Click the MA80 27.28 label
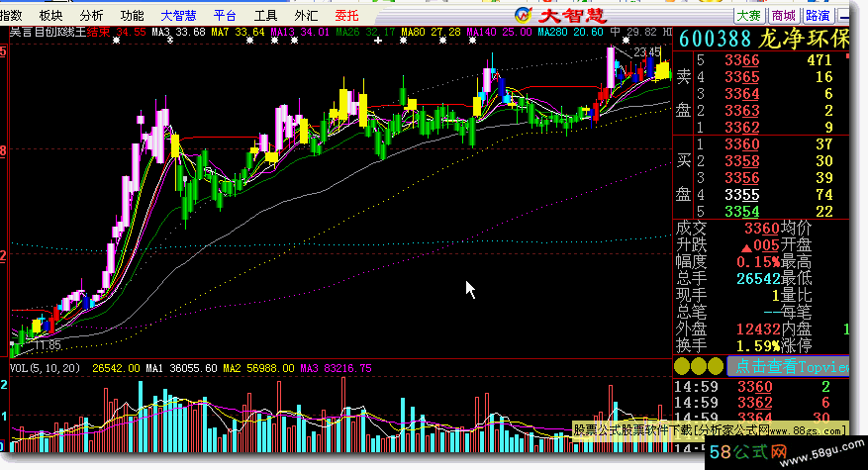 coord(431,32)
